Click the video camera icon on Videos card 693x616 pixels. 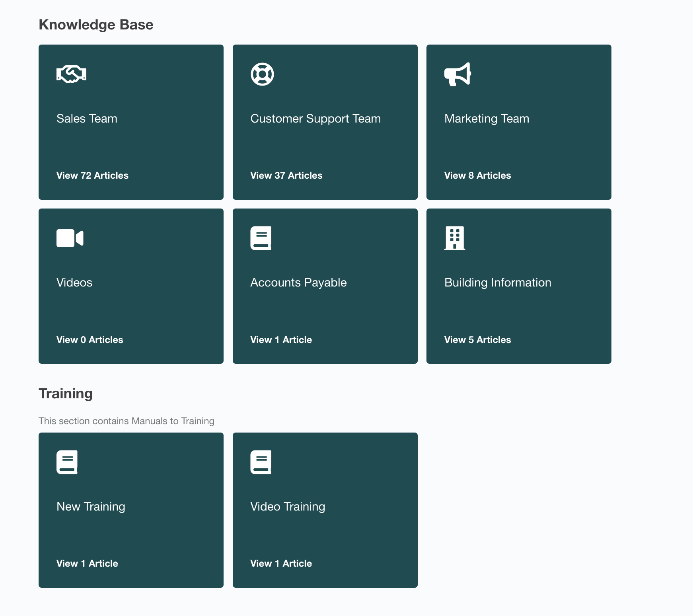click(70, 238)
